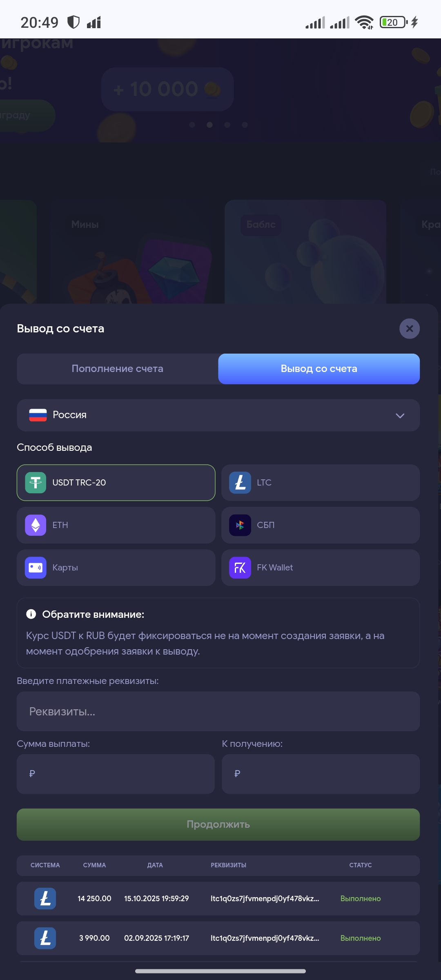Viewport: 441px width, 980px height.
Task: Open the Россия country dropdown
Action: point(218,415)
